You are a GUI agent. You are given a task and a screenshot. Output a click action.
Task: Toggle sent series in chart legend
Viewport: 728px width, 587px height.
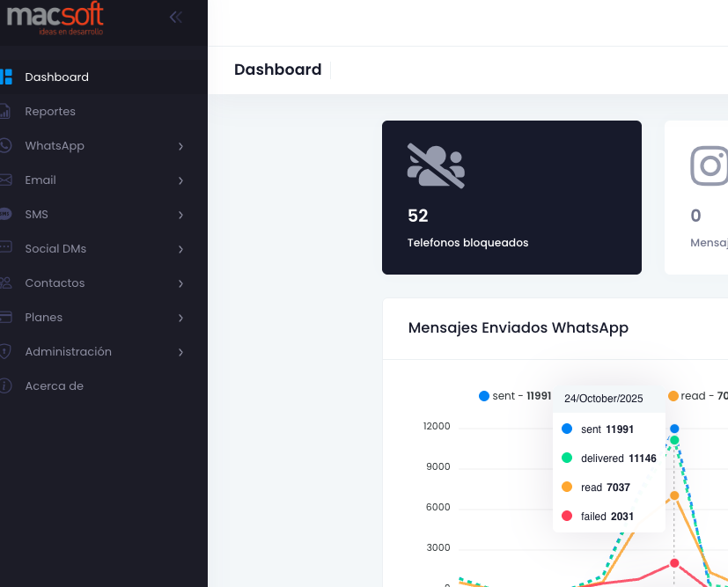tap(515, 396)
